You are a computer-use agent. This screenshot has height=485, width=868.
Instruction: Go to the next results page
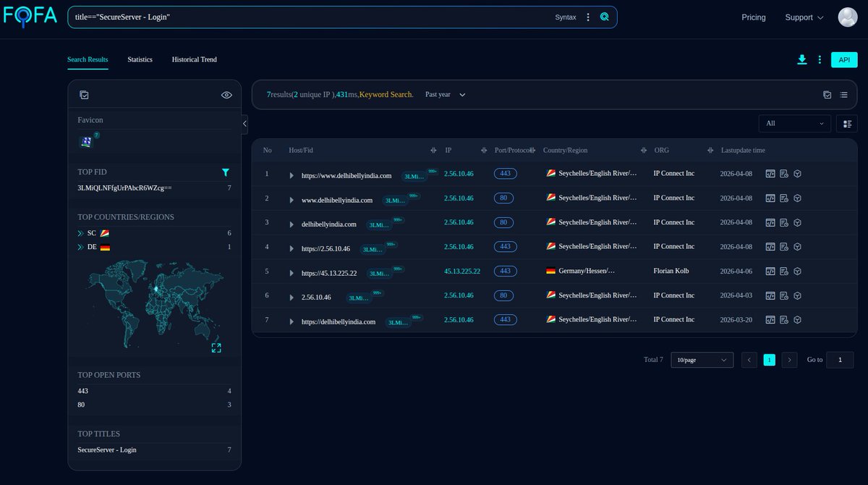(x=789, y=360)
